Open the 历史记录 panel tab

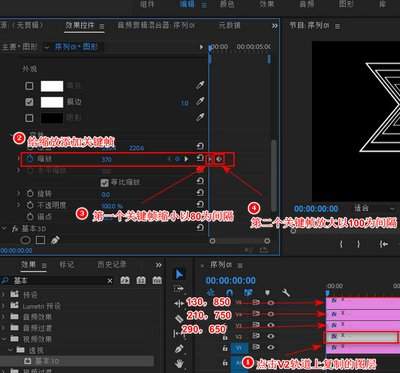(x=112, y=265)
